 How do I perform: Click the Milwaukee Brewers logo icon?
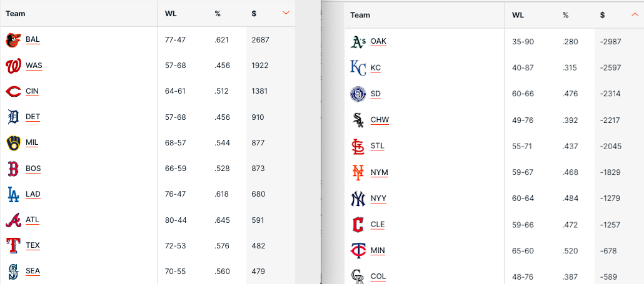tap(13, 143)
